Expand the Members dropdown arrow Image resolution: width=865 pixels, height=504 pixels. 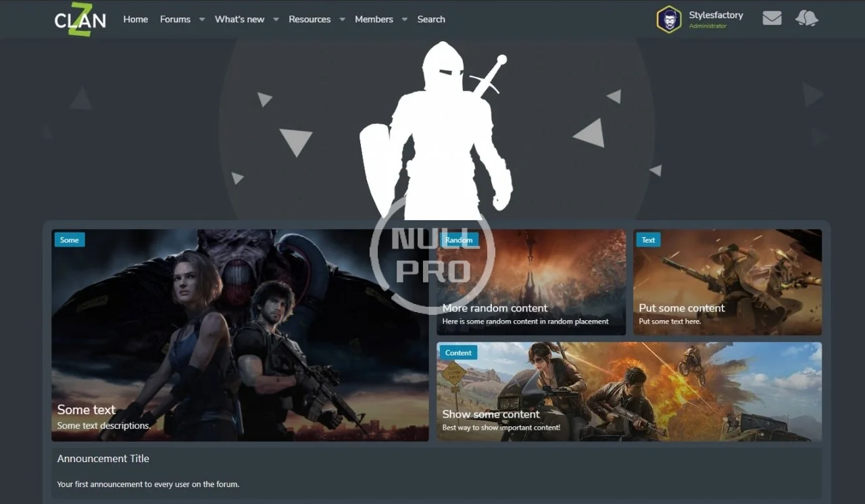404,20
